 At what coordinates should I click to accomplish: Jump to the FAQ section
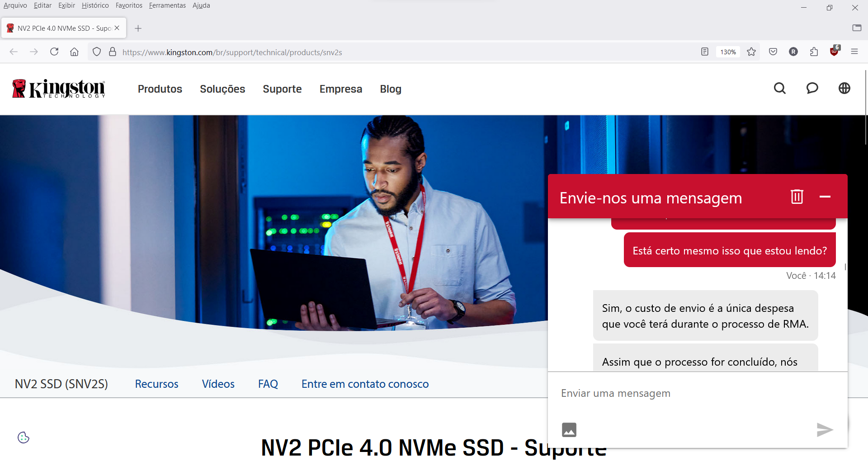(x=268, y=384)
